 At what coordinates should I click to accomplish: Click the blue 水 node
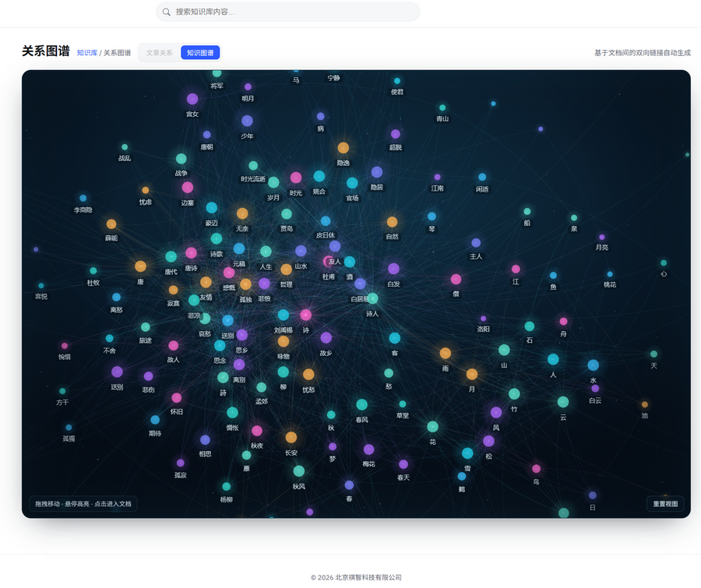594,365
